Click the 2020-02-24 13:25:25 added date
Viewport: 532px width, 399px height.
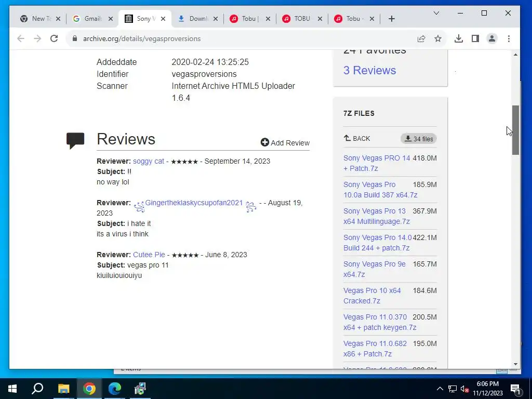tap(210, 62)
